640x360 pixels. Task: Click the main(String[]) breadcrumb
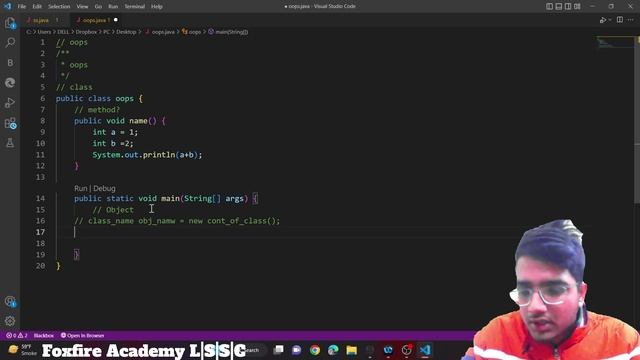228,32
